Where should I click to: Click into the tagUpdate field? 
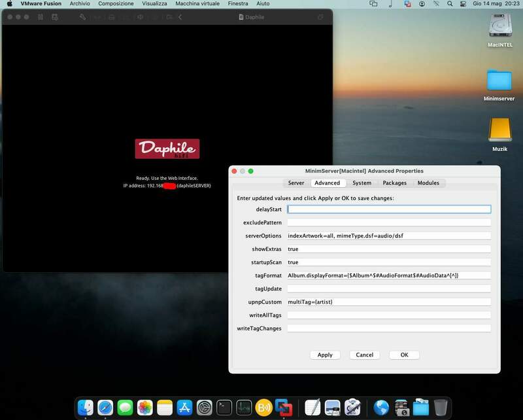coord(389,289)
